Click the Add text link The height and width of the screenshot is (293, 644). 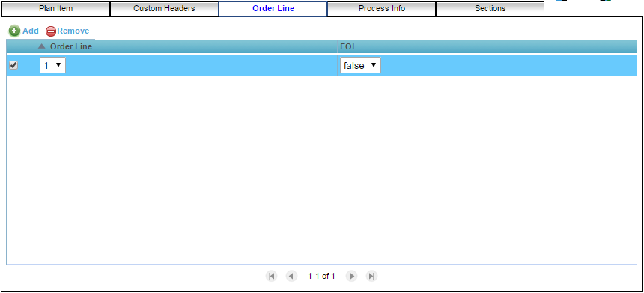pos(31,31)
